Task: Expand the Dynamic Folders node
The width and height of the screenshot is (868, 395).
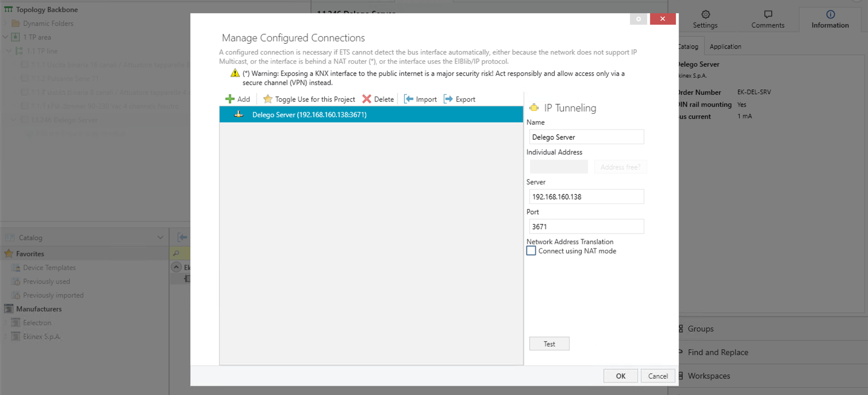Action: point(6,23)
